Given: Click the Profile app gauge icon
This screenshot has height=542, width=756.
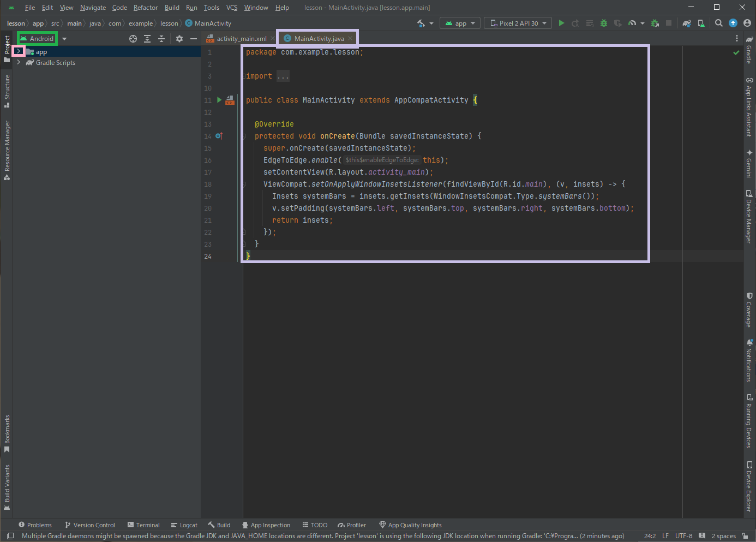Looking at the screenshot, I should coord(632,23).
